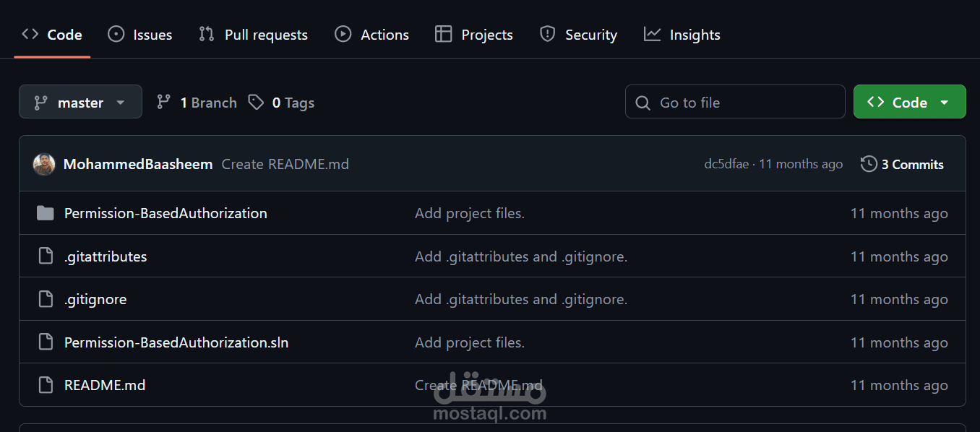Screen dimensions: 980x432
Task: Click the tags icon beside 0 Tags
Action: 257,102
